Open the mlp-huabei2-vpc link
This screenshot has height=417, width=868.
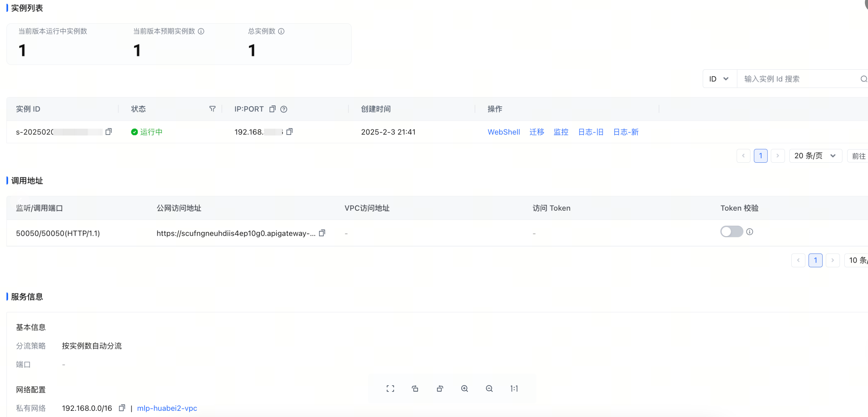click(x=167, y=408)
